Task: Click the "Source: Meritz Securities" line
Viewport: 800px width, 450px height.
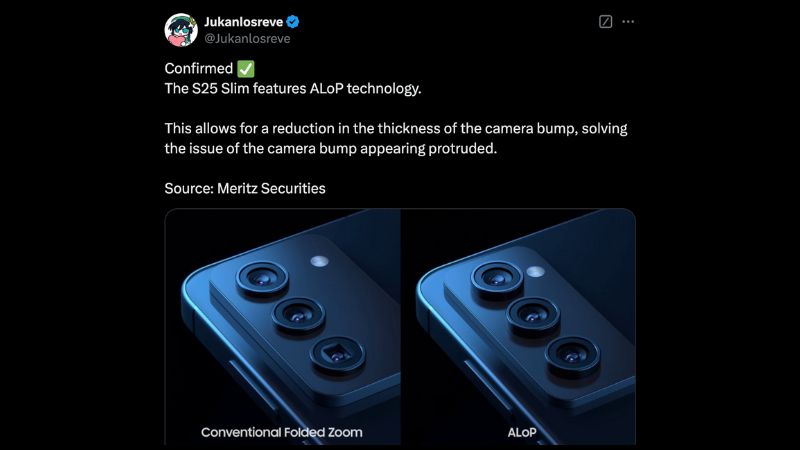Action: coord(245,188)
